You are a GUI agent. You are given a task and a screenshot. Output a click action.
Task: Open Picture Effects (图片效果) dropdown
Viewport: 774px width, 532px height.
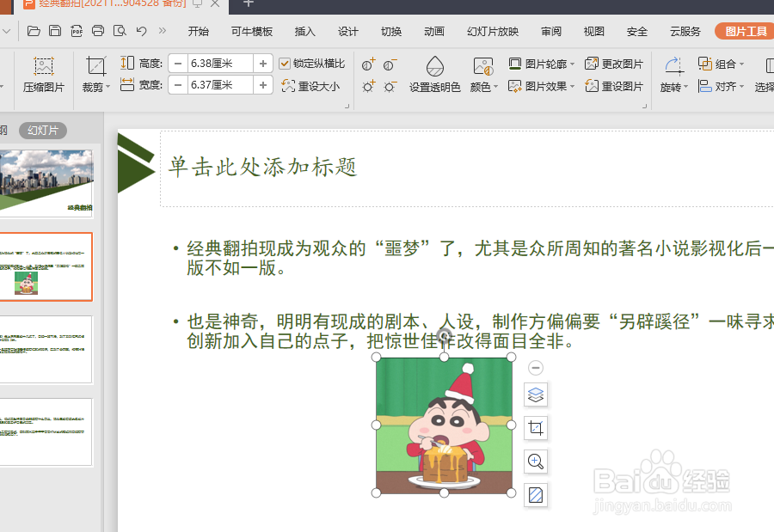(x=542, y=86)
